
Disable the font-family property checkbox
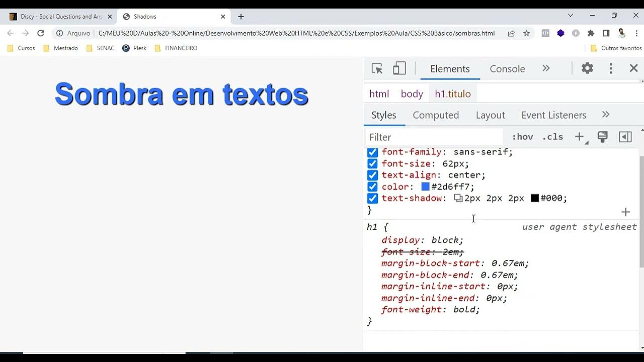click(x=372, y=152)
